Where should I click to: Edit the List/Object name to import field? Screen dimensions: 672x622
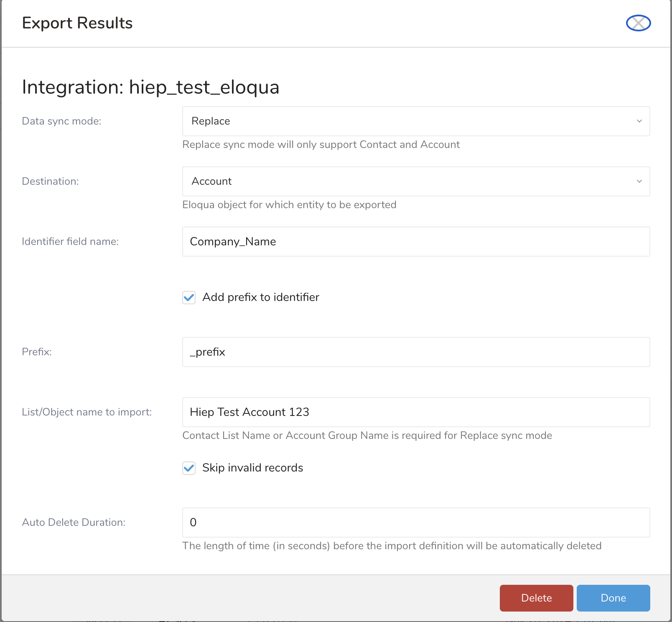415,412
